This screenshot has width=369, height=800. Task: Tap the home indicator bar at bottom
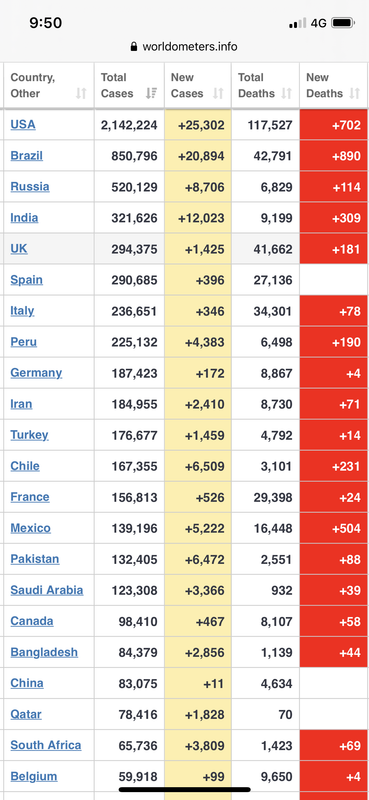point(184,790)
